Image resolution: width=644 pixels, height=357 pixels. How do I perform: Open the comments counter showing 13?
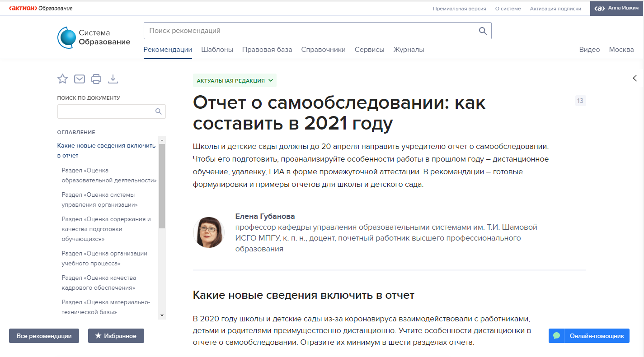coord(580,101)
